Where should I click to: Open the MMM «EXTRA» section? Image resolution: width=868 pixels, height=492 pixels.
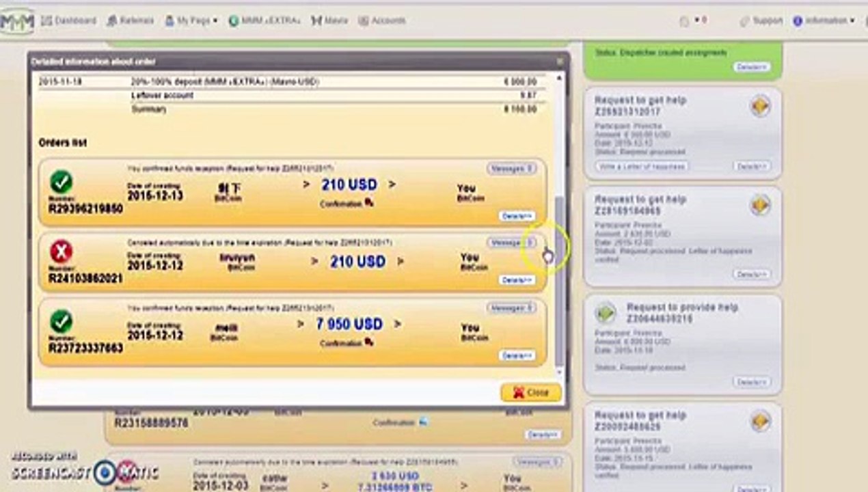[x=265, y=21]
